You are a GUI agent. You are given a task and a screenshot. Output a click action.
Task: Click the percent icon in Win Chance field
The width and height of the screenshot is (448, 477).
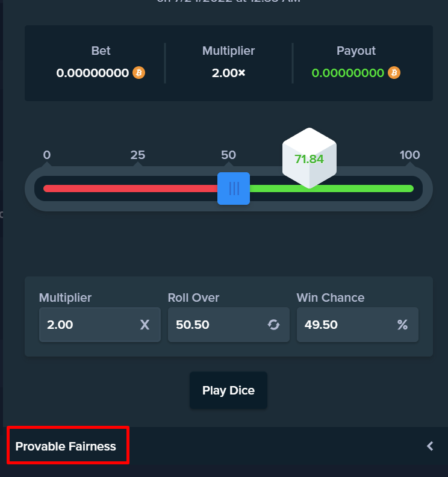click(402, 325)
